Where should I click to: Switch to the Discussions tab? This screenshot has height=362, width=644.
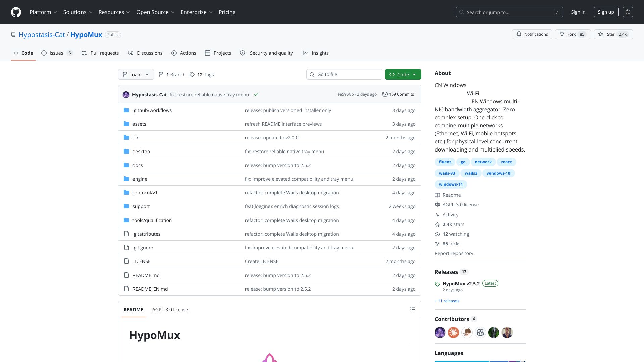pyautogui.click(x=145, y=53)
